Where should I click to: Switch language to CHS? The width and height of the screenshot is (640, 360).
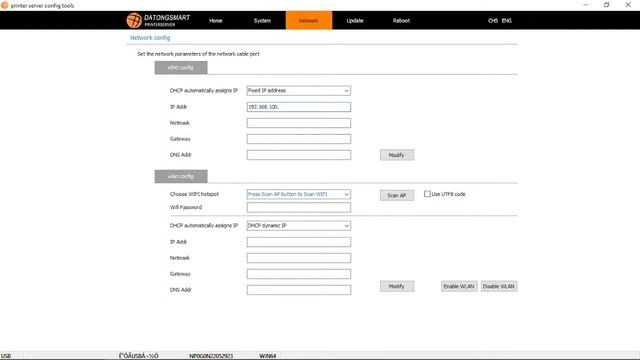[x=493, y=20]
